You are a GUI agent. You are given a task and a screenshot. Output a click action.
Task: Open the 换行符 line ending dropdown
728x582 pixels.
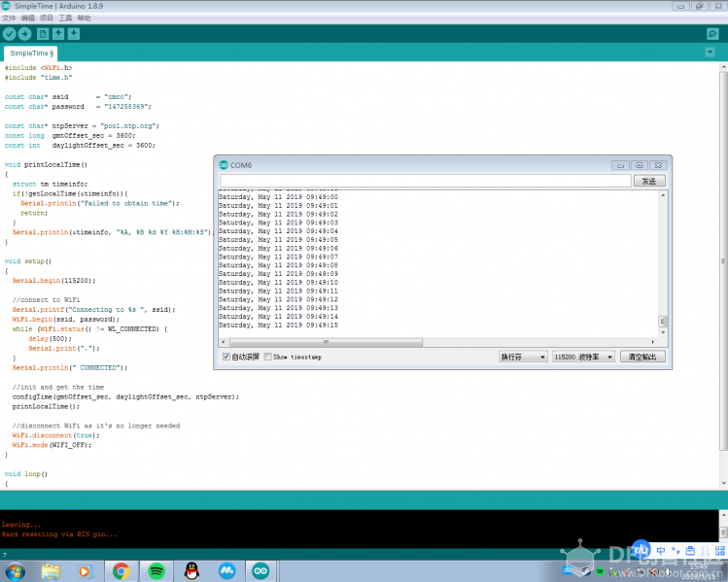[523, 357]
